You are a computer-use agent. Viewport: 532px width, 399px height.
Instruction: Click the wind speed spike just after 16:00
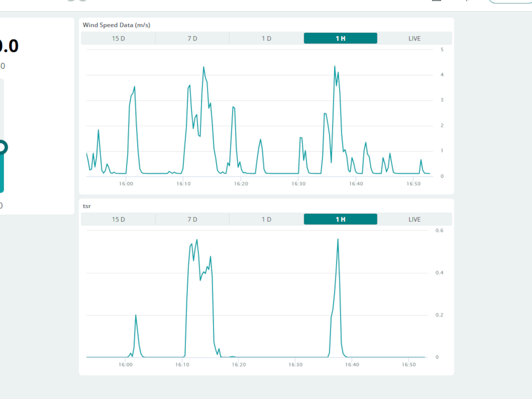(x=134, y=87)
